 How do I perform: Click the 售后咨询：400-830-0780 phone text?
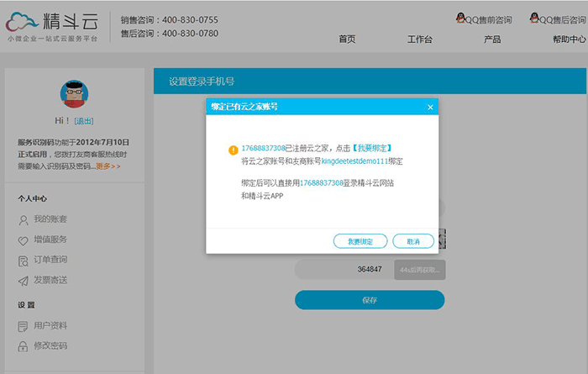point(169,34)
